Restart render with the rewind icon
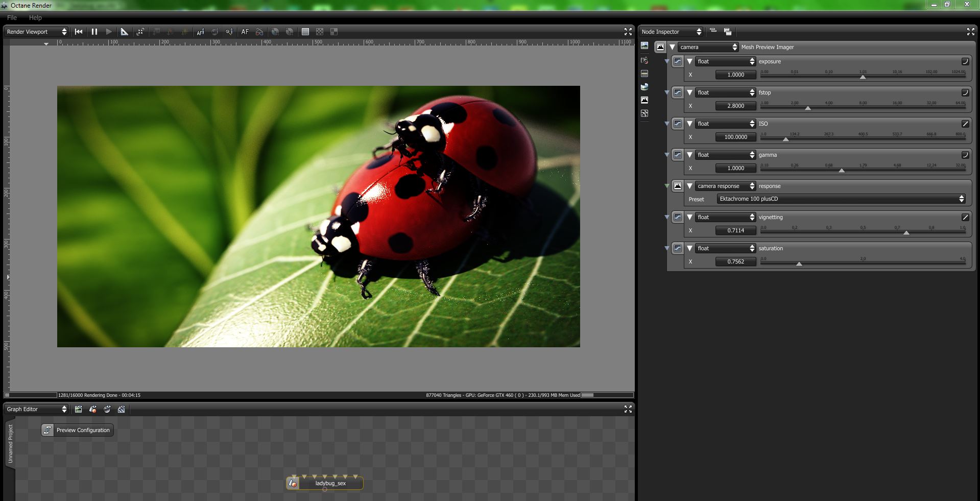 [x=79, y=32]
